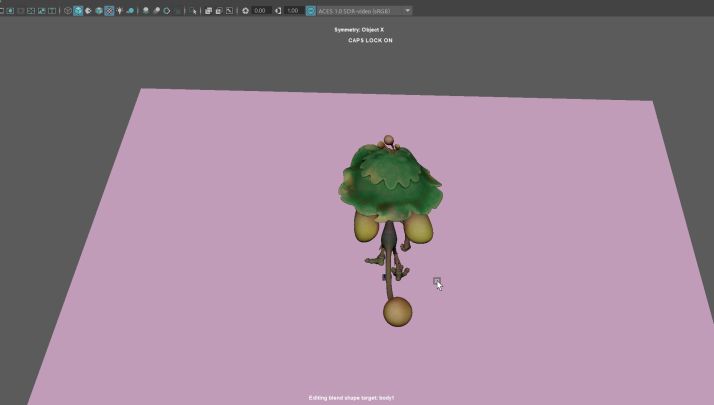This screenshot has height=405, width=714.
Task: Toggle screen space ambient occlusion
Action: [x=146, y=10]
